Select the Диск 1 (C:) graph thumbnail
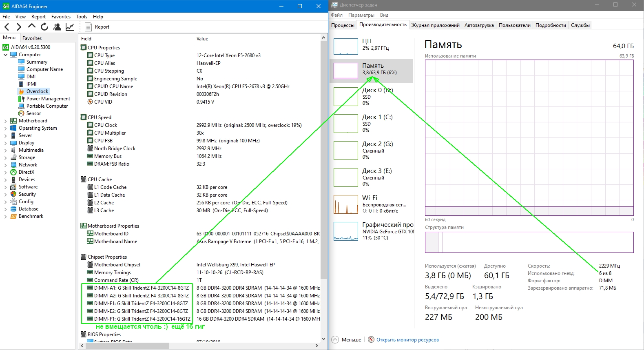Image resolution: width=644 pixels, height=350 pixels. point(346,124)
